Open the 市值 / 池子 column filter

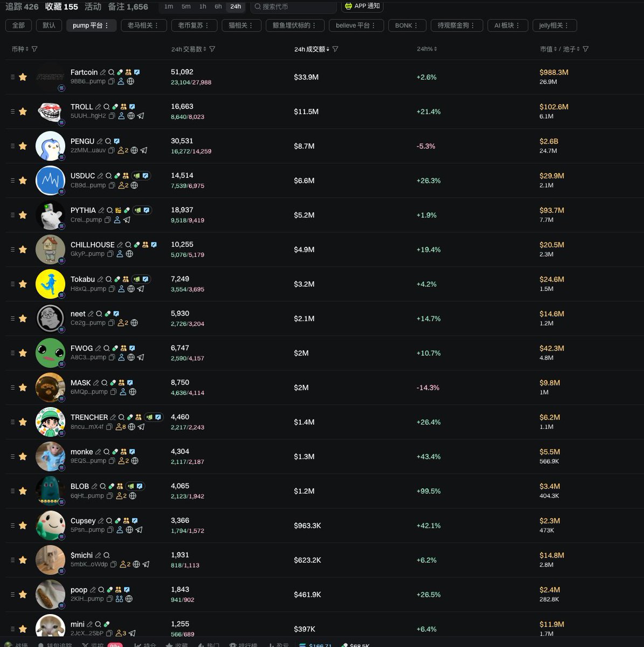(586, 49)
